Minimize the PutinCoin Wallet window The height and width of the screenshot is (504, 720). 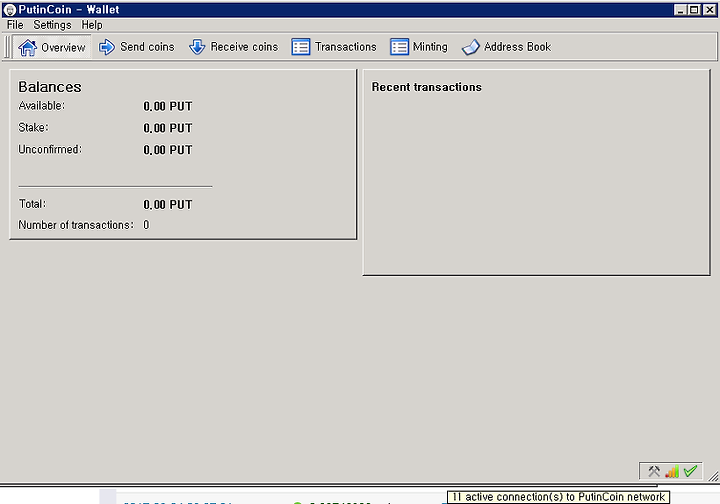pyautogui.click(x=681, y=10)
